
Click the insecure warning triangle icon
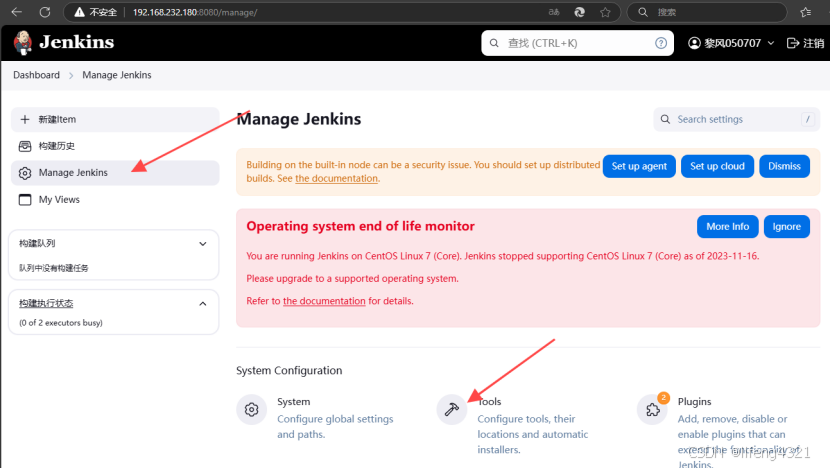[79, 12]
